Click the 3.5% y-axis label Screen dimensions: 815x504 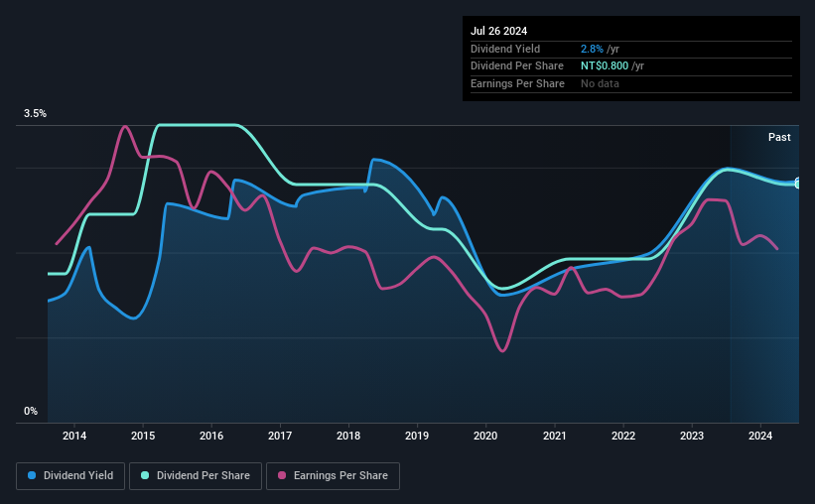click(35, 113)
